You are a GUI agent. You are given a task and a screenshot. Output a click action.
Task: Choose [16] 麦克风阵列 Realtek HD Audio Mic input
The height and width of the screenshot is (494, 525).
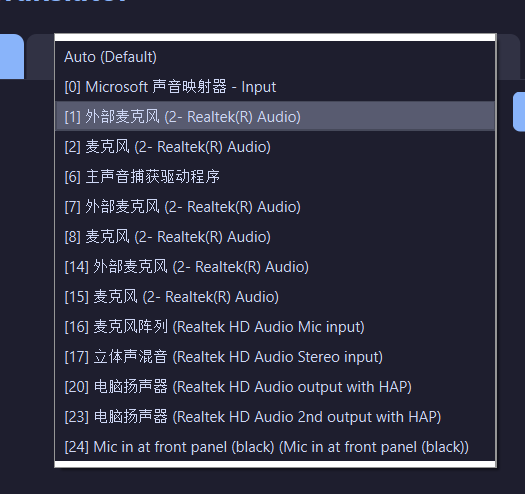pyautogui.click(x=275, y=327)
